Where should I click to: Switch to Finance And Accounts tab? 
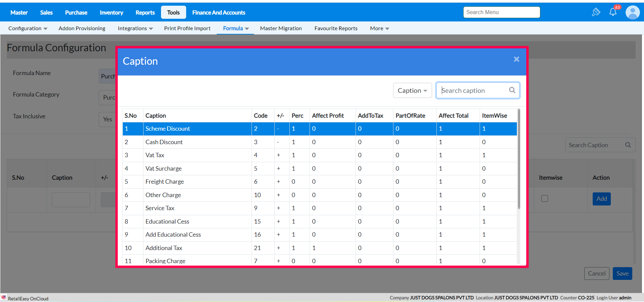tap(219, 13)
